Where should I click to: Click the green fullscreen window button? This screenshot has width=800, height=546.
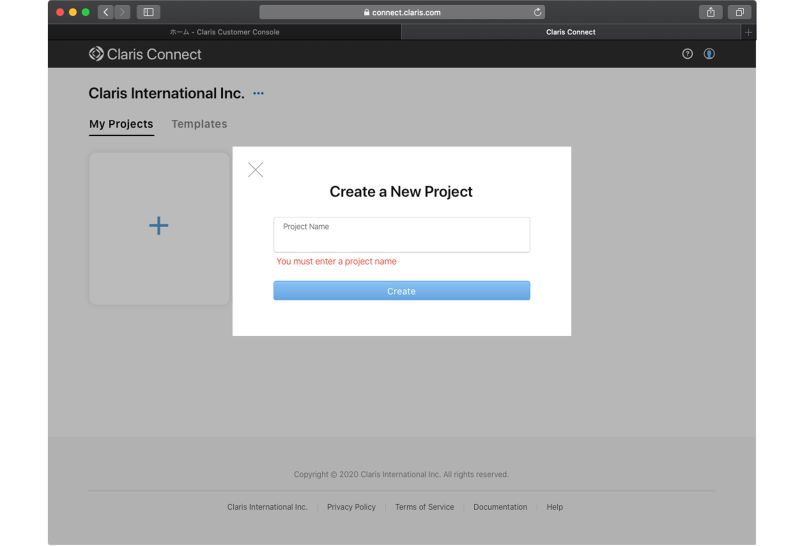pos(86,12)
